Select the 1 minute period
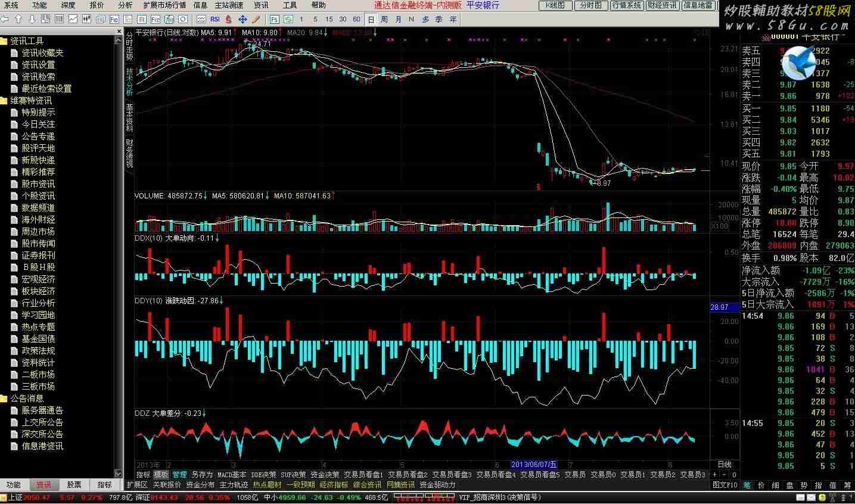Image resolution: width=855 pixels, height=504 pixels. pyautogui.click(x=301, y=19)
